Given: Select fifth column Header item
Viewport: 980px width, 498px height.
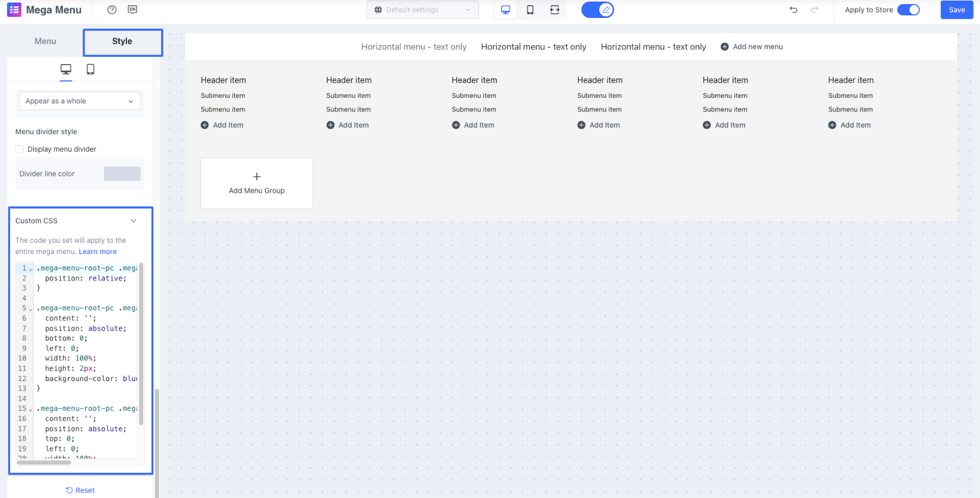Looking at the screenshot, I should (725, 80).
